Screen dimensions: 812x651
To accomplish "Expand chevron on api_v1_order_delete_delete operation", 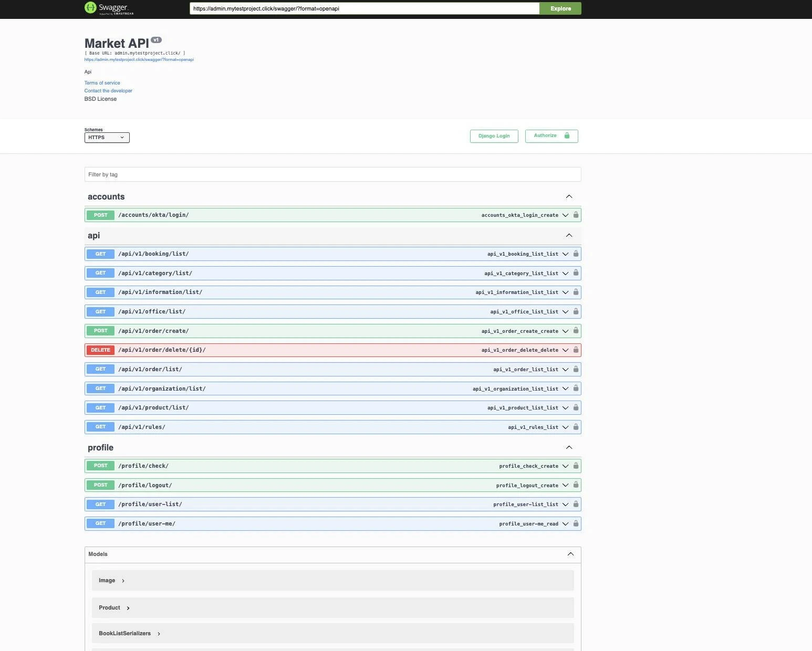I will point(565,350).
